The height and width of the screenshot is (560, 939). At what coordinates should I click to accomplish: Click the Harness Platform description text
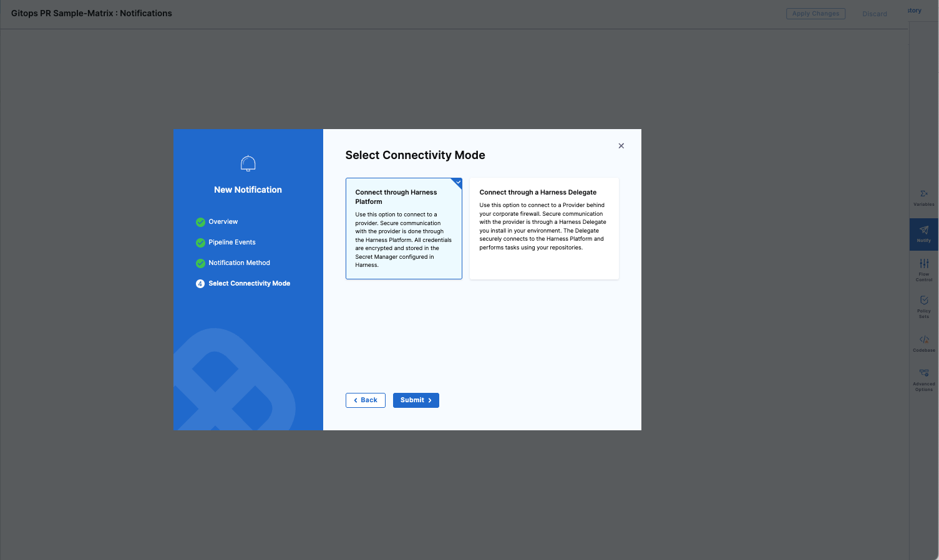click(x=404, y=240)
